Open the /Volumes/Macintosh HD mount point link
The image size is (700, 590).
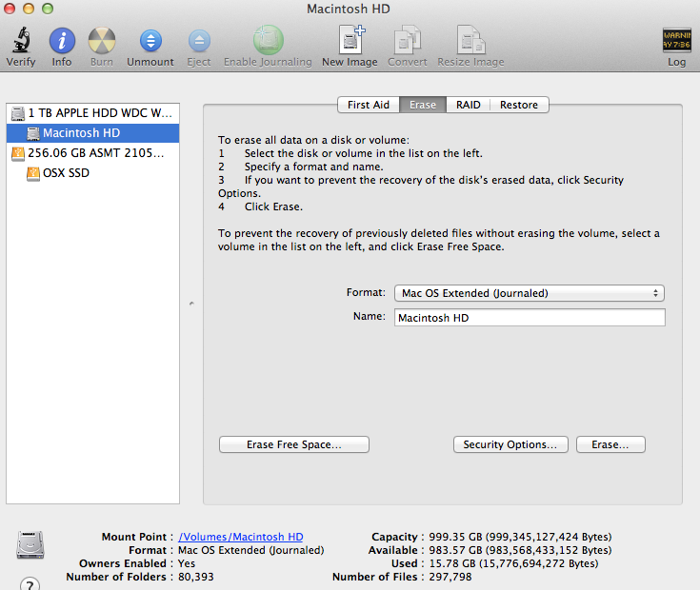pos(241,537)
